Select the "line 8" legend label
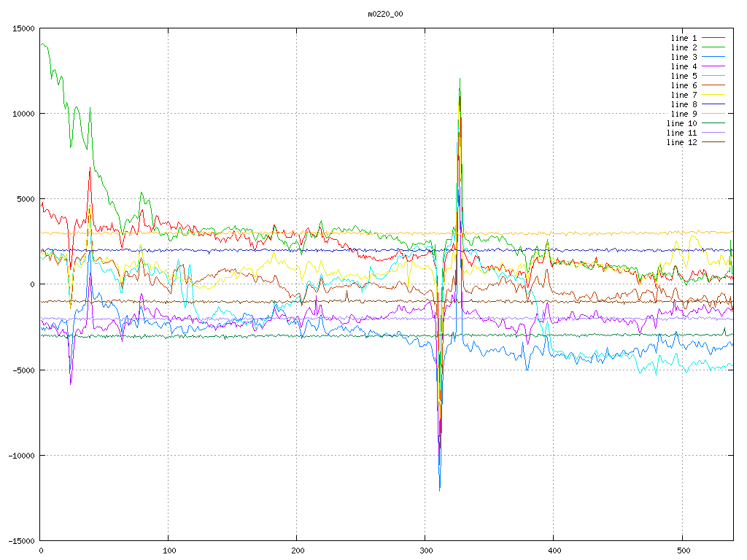The height and width of the screenshot is (560, 747). click(x=684, y=104)
